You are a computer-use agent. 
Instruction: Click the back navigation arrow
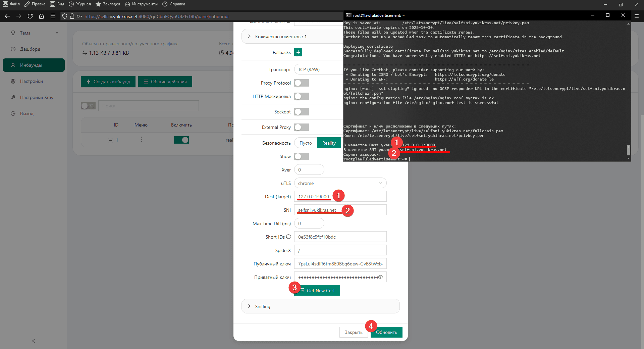[x=7, y=16]
